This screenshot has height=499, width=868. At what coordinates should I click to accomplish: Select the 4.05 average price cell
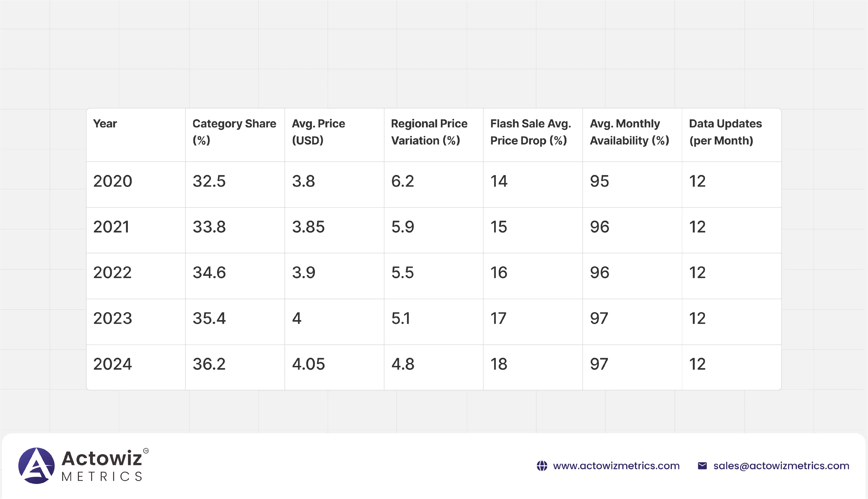pyautogui.click(x=308, y=364)
